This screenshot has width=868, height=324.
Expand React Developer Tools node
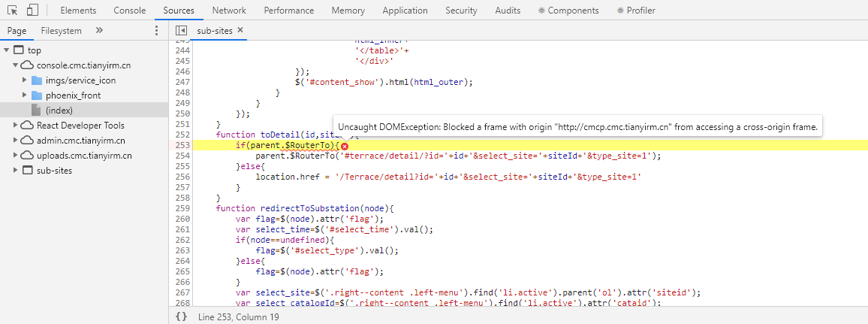pos(17,126)
